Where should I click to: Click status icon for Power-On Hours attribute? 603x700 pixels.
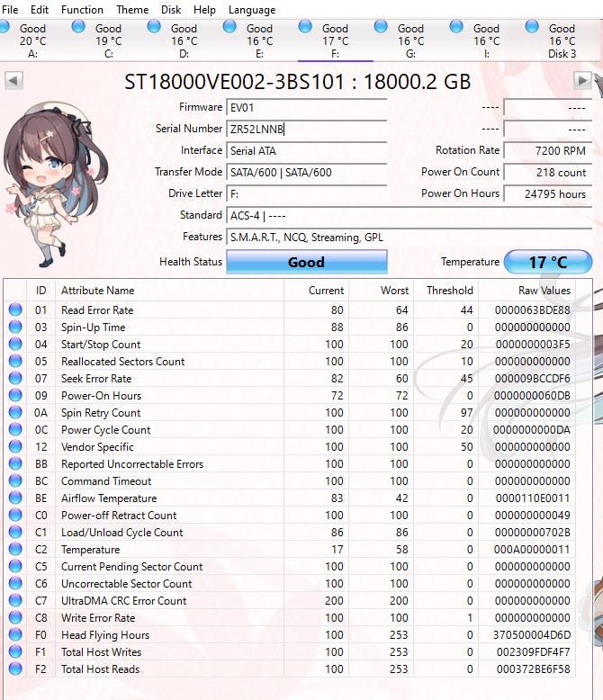(15, 396)
